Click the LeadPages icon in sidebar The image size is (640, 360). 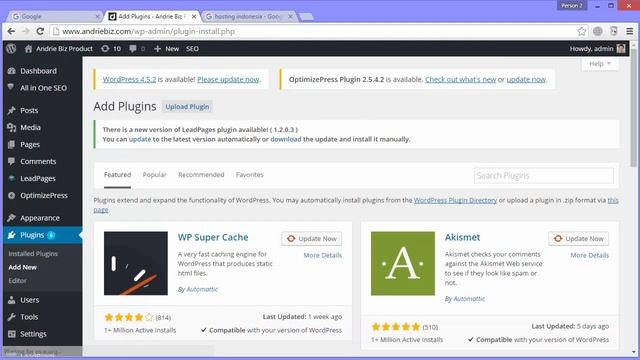click(x=11, y=178)
